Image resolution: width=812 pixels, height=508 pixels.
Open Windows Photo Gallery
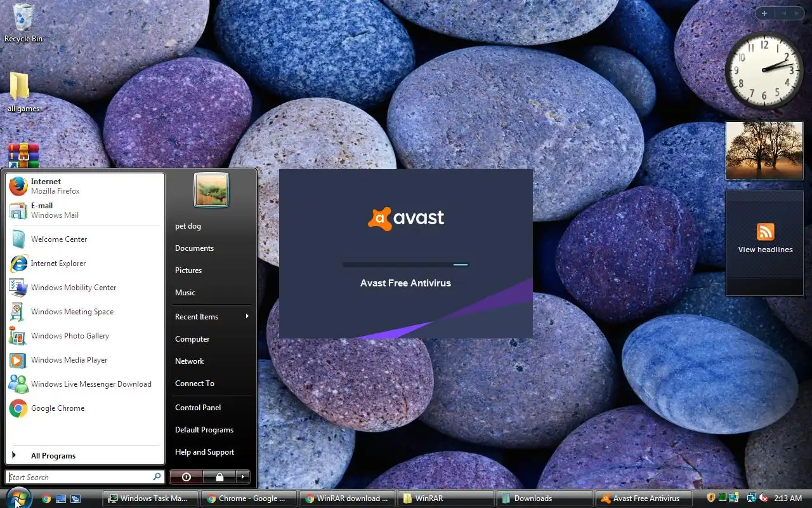85,336
